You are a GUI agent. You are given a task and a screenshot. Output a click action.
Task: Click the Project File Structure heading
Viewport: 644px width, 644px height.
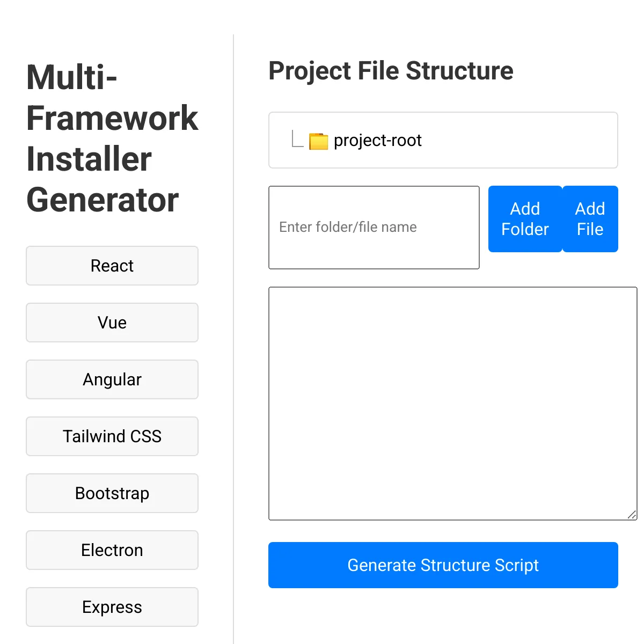(x=391, y=70)
